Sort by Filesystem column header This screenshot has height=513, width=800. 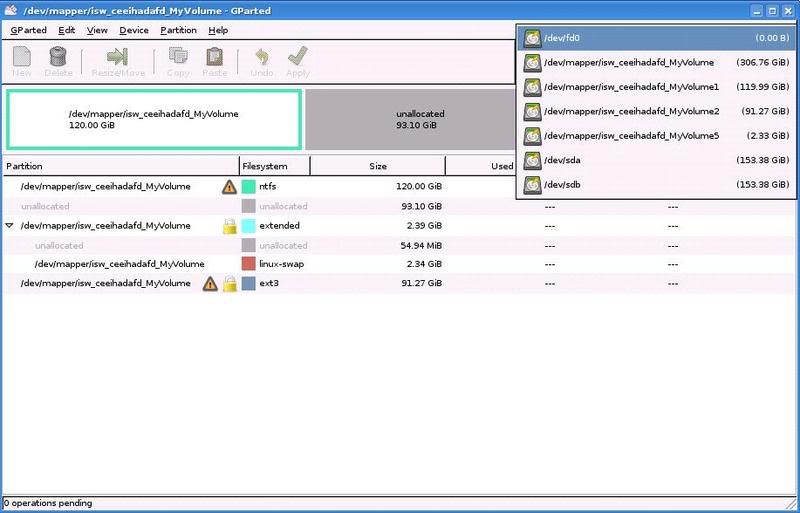275,166
